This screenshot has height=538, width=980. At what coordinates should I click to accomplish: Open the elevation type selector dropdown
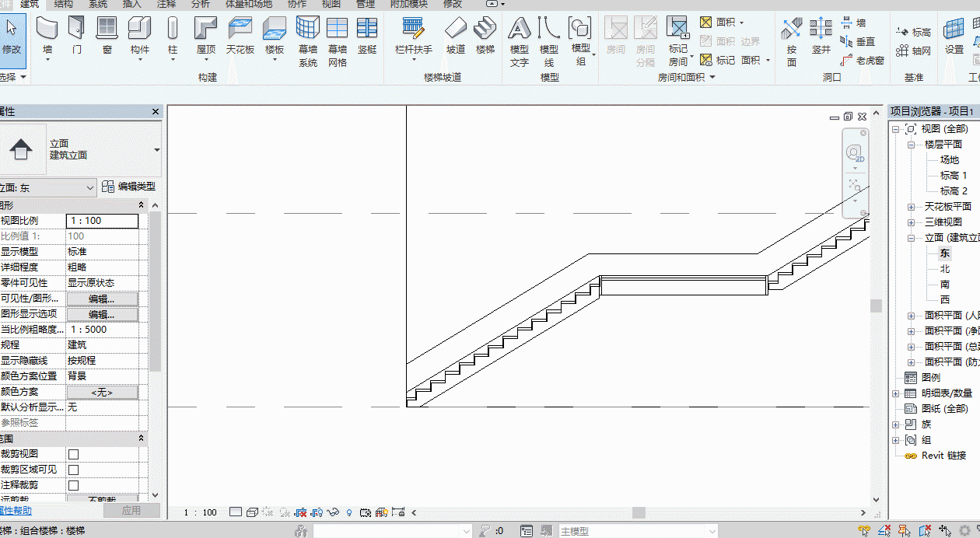pos(156,150)
